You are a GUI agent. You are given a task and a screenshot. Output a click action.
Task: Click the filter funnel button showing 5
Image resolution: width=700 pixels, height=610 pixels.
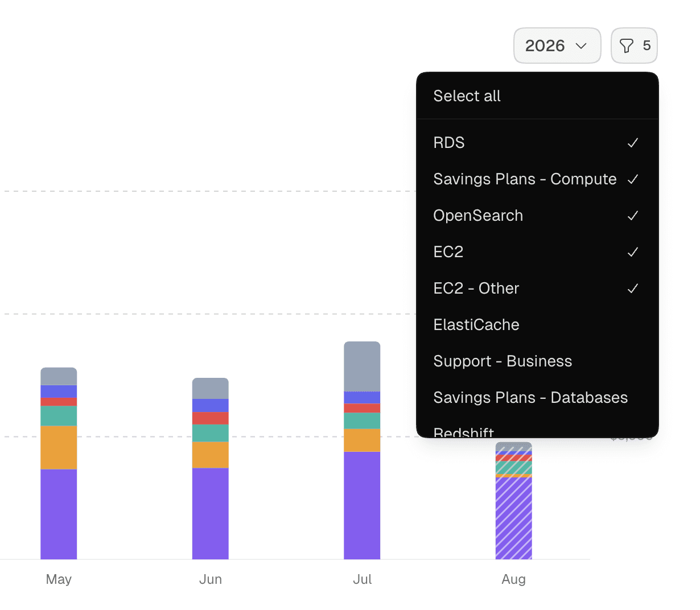coord(634,46)
